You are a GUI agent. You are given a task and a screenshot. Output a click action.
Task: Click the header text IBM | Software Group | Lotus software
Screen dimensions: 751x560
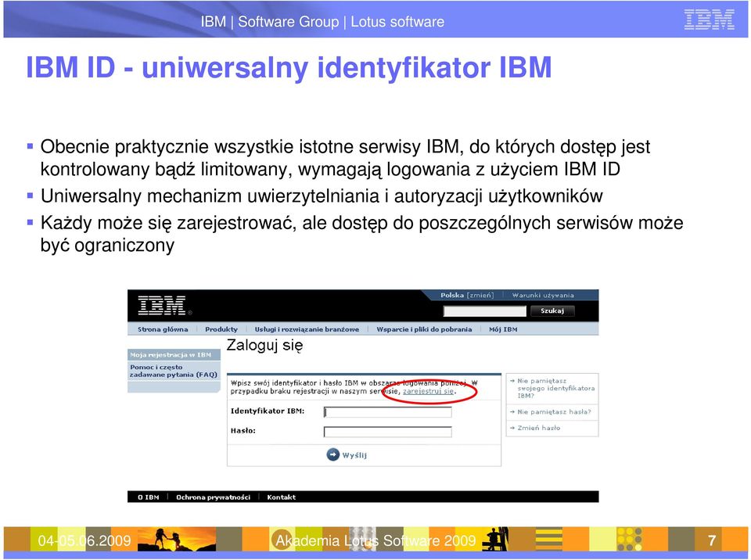click(322, 22)
